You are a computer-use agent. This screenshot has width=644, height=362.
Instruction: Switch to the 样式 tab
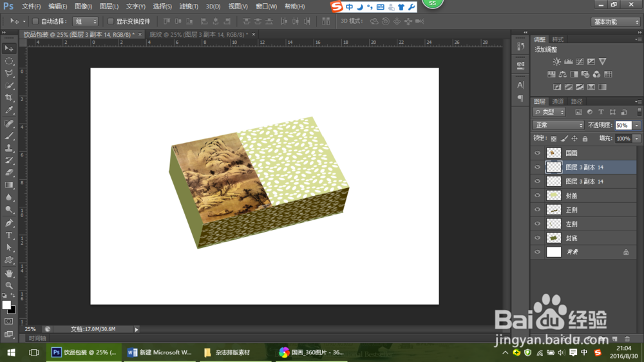pos(558,39)
